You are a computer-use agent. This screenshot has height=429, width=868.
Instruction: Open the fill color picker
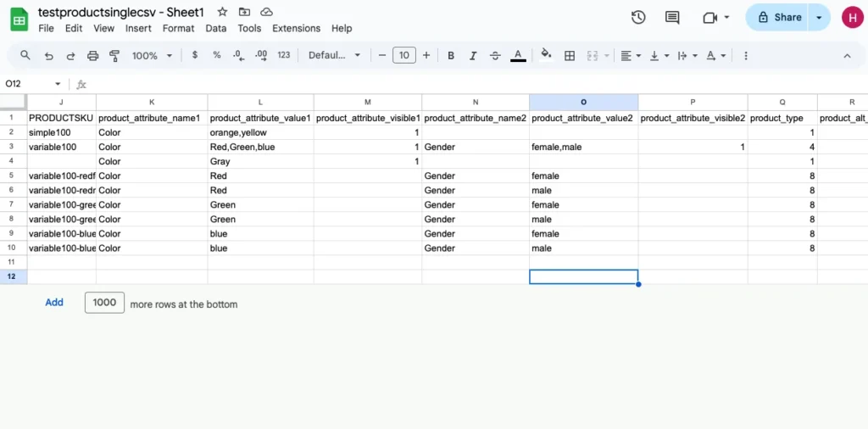pyautogui.click(x=546, y=56)
